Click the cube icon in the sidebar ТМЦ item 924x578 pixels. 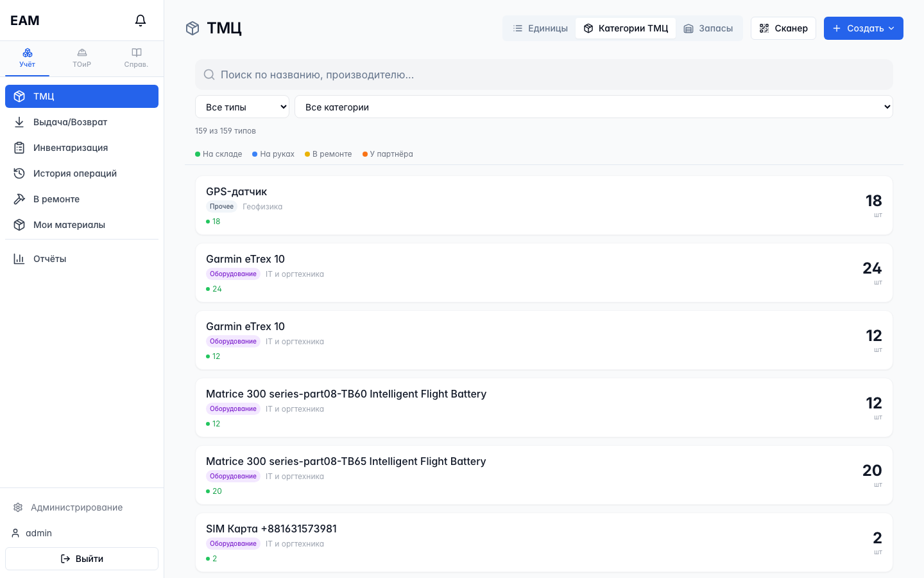(x=19, y=96)
